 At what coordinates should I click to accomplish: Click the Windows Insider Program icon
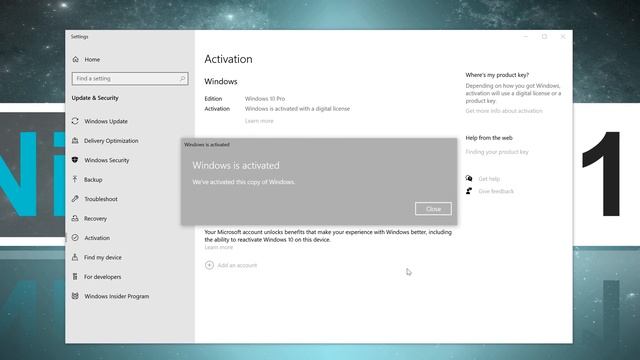[75, 296]
